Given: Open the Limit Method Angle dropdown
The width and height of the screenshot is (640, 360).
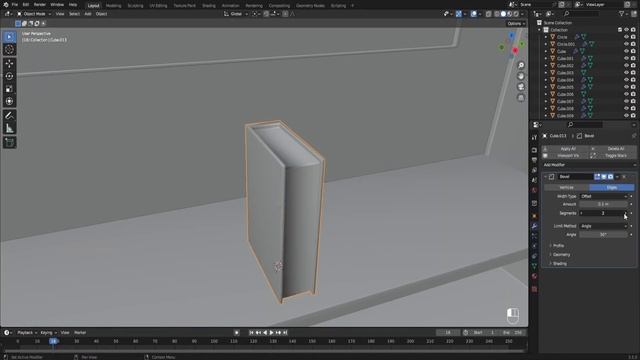Looking at the screenshot, I should [603, 226].
